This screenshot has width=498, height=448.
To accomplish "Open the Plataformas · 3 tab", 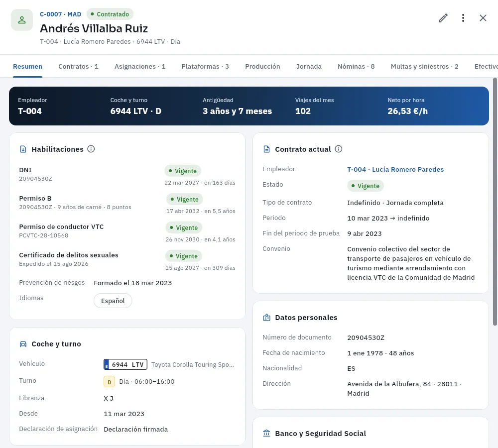I will 205,66.
